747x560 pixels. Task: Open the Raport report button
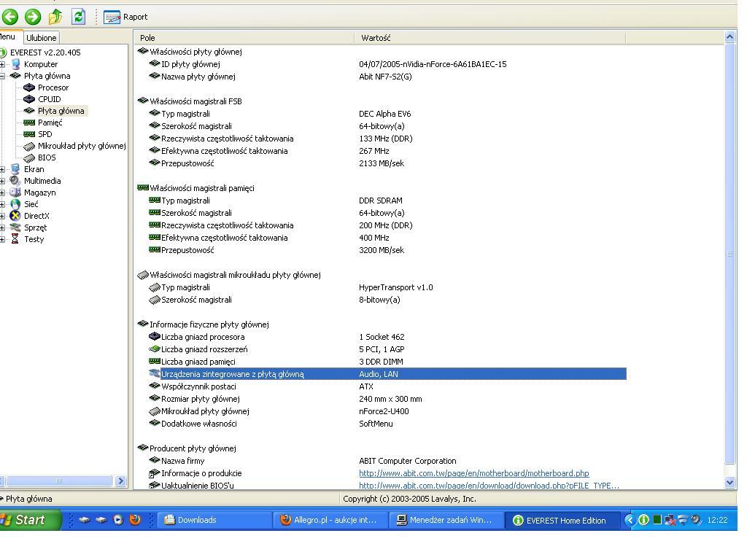pyautogui.click(x=125, y=17)
